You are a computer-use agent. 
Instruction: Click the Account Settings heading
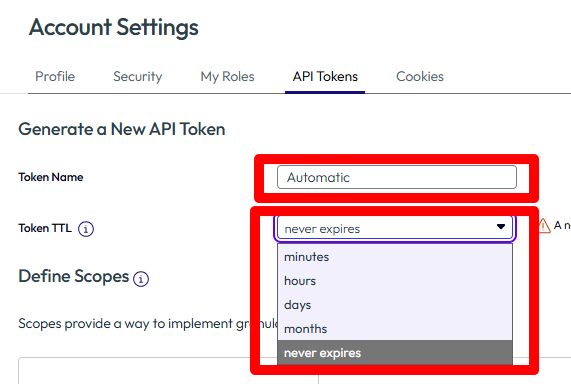tap(114, 28)
